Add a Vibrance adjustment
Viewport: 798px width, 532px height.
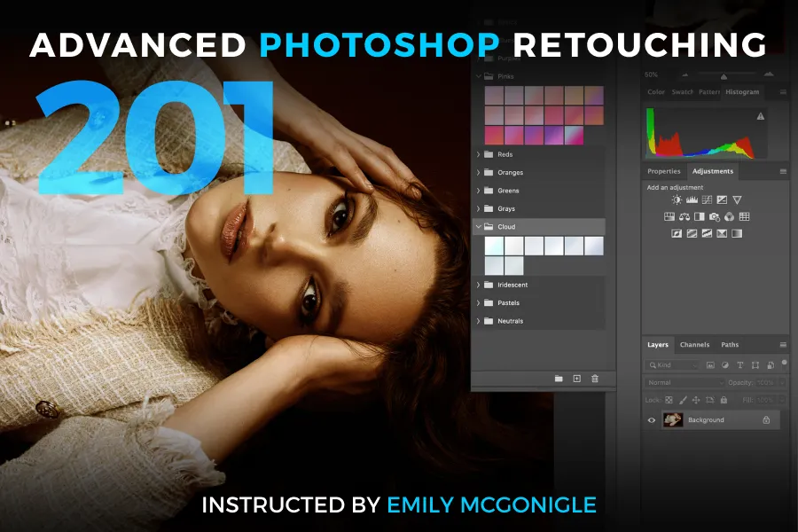pos(737,200)
